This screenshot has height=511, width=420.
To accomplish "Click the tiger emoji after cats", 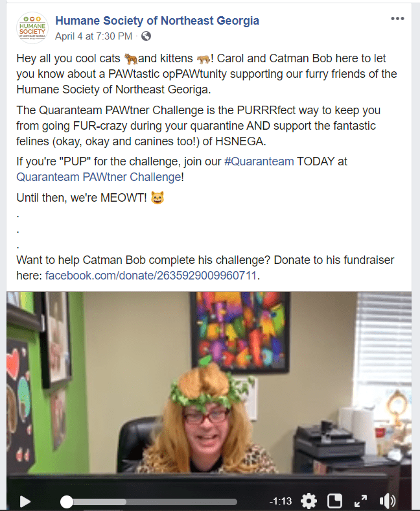I will (131, 58).
